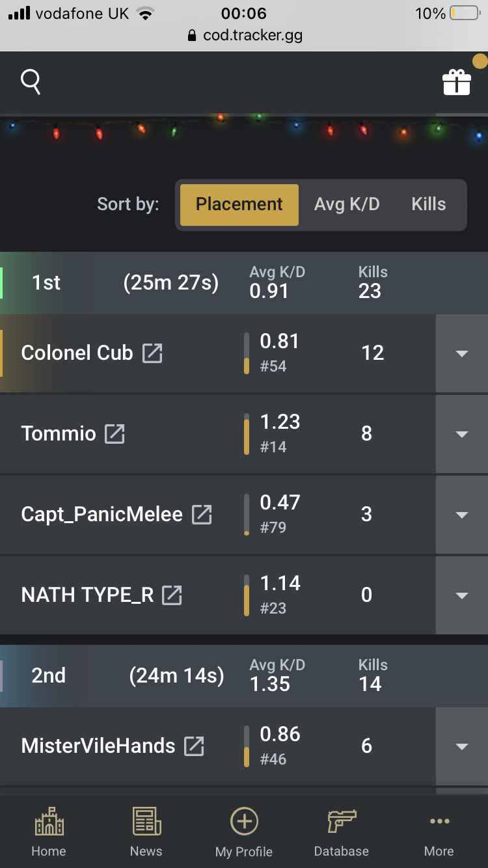
Task: Expand Colonel Cub's stats row
Action: click(461, 353)
